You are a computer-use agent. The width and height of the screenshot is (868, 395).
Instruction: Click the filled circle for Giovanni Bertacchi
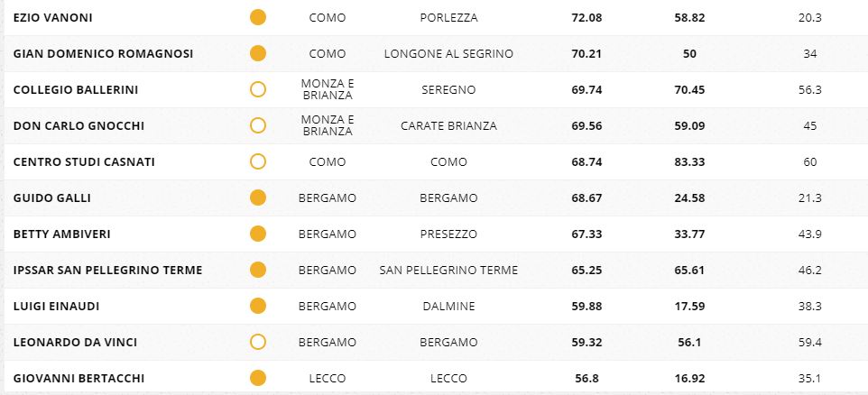coord(258,378)
